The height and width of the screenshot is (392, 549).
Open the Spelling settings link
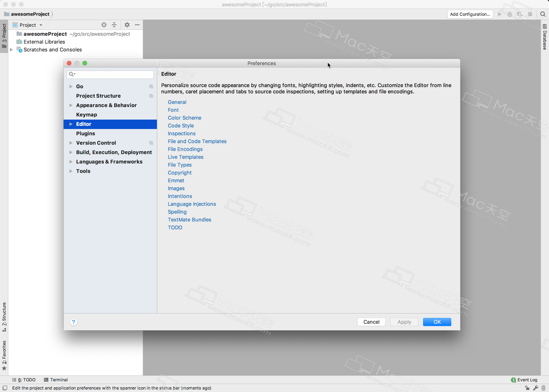177,212
